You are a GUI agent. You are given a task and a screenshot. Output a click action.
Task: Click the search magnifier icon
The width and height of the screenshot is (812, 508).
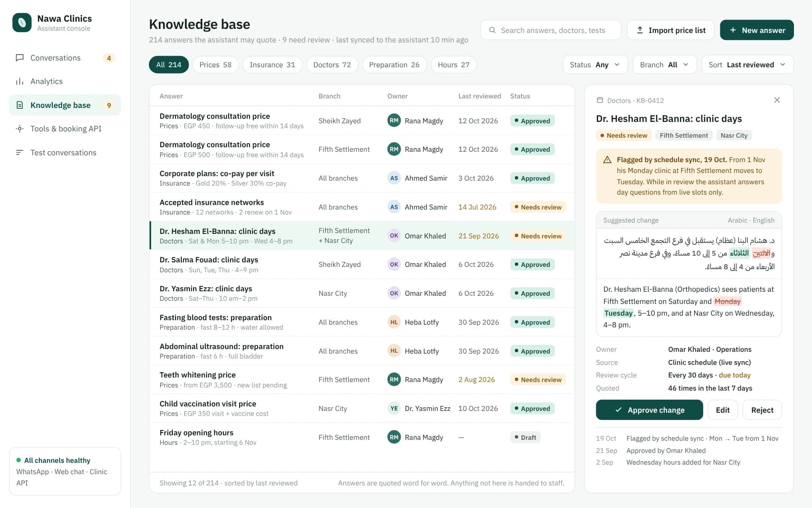click(492, 30)
